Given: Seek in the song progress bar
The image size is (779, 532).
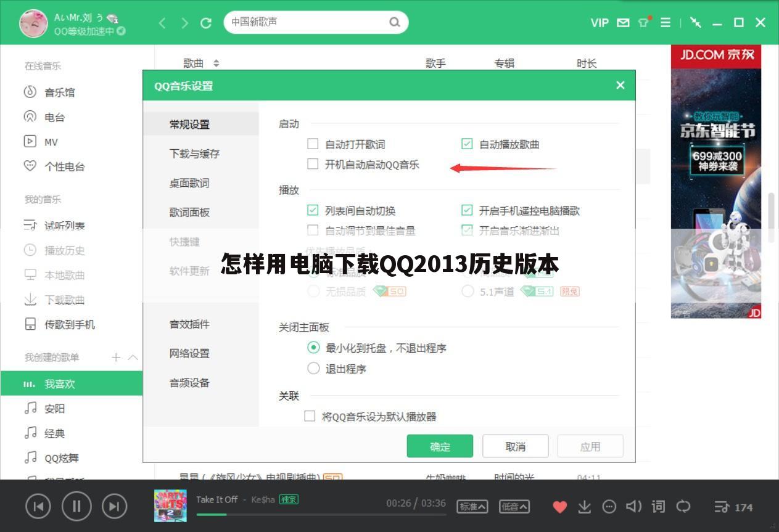Looking at the screenshot, I should 321,515.
